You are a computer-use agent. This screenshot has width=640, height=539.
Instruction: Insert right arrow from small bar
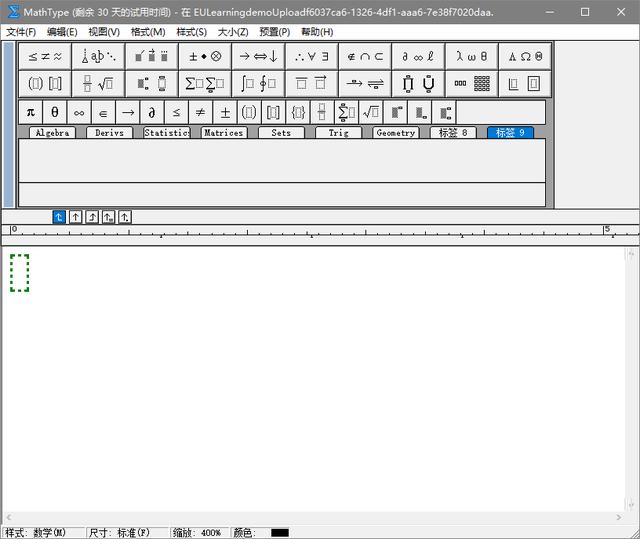[x=127, y=112]
